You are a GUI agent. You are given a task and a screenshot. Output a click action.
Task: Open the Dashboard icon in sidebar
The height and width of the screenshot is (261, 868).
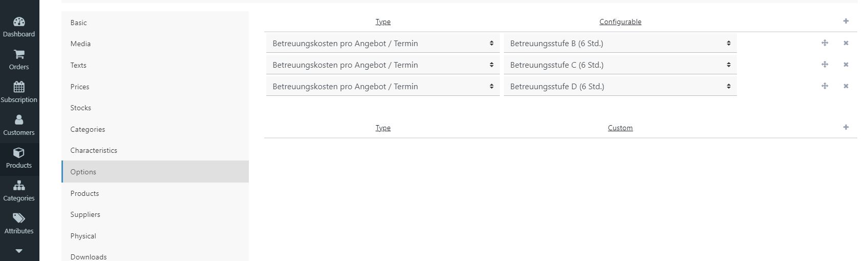19,22
